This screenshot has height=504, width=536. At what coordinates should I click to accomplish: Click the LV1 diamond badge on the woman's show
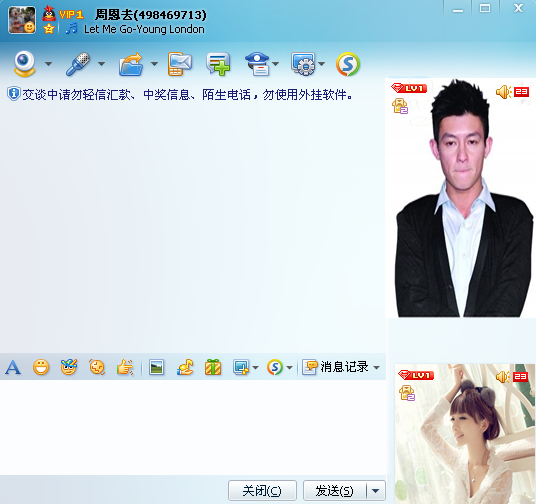pyautogui.click(x=416, y=375)
